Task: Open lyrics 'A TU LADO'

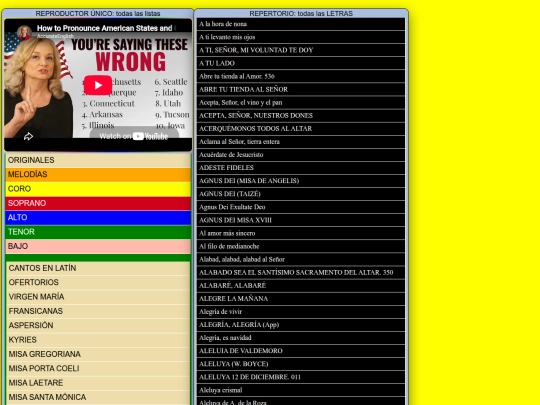Action: coord(301,63)
